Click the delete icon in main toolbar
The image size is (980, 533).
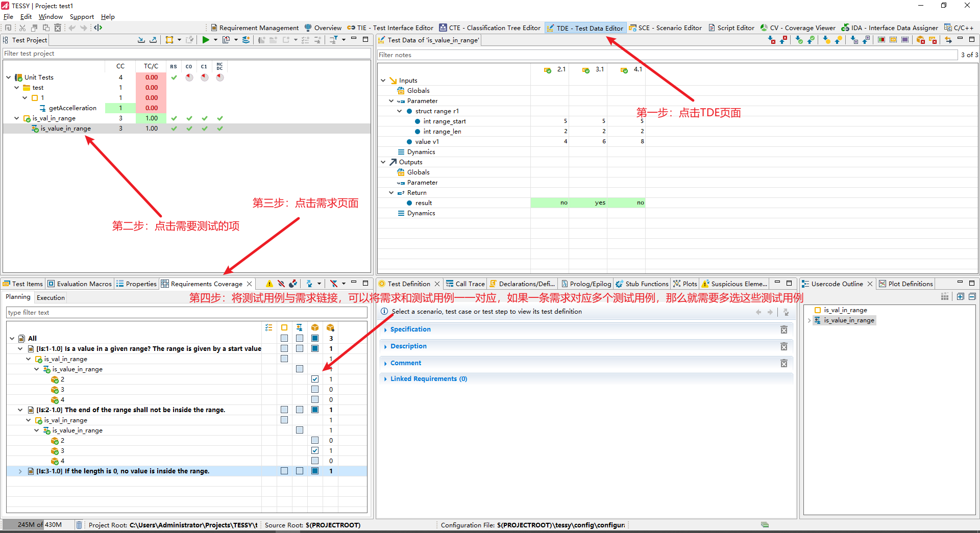(58, 28)
